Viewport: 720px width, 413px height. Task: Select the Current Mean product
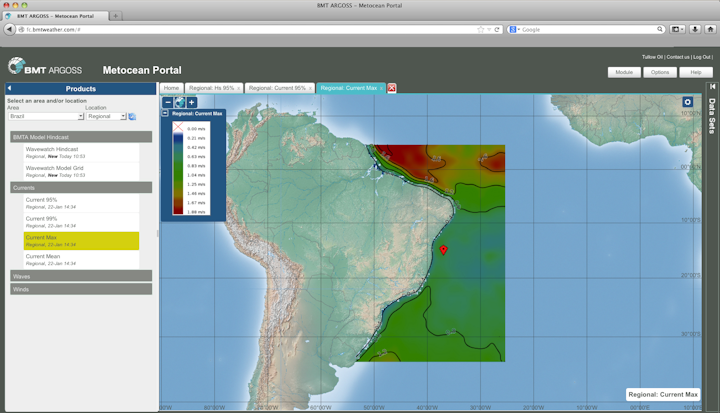point(81,260)
